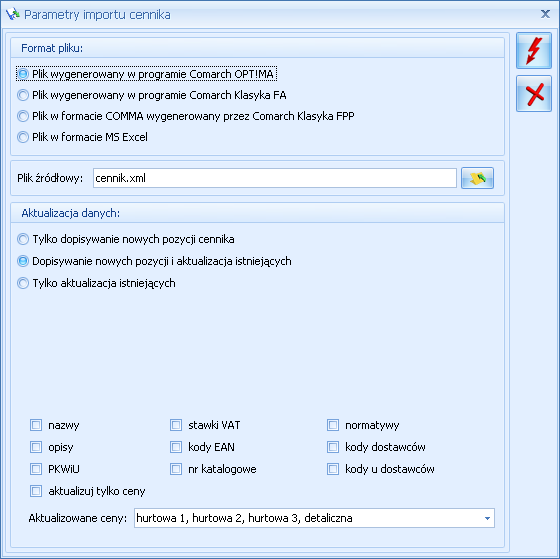This screenshot has width=560, height=559.
Task: Open the Aktualizowane ceny dropdown
Action: pos(487,518)
